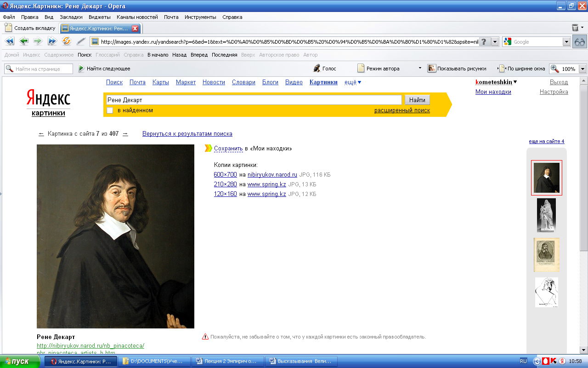Go to next picture with right arrow link

tap(125, 134)
